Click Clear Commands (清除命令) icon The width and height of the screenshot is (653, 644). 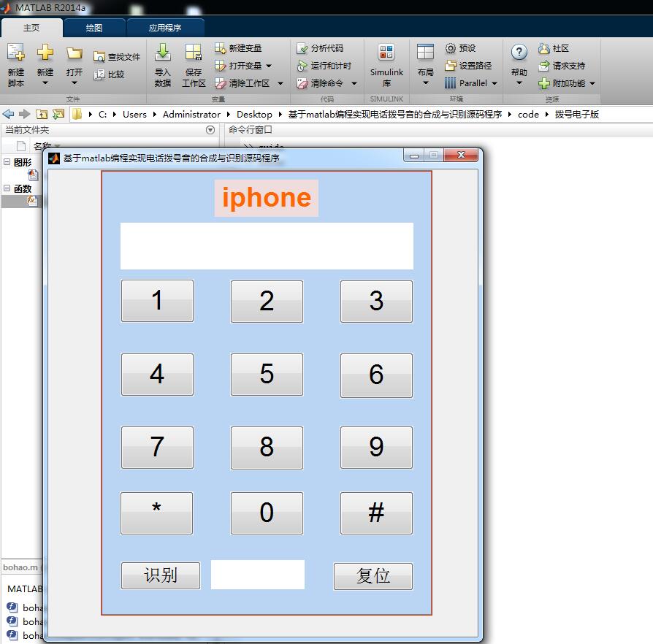pos(302,83)
